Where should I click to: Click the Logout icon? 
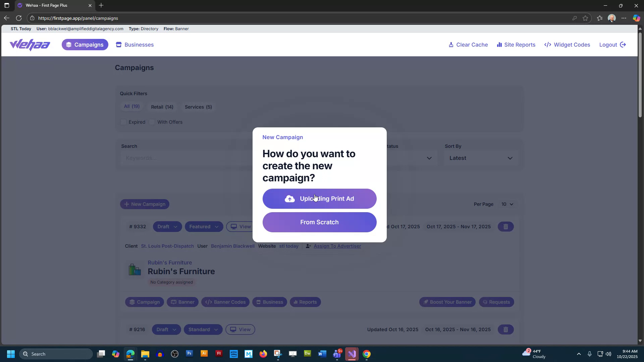[x=623, y=45]
